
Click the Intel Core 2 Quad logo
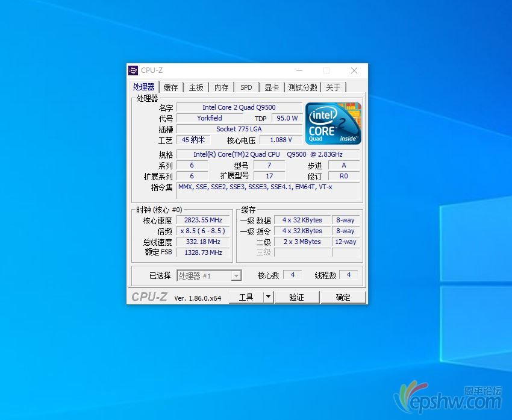click(x=333, y=124)
